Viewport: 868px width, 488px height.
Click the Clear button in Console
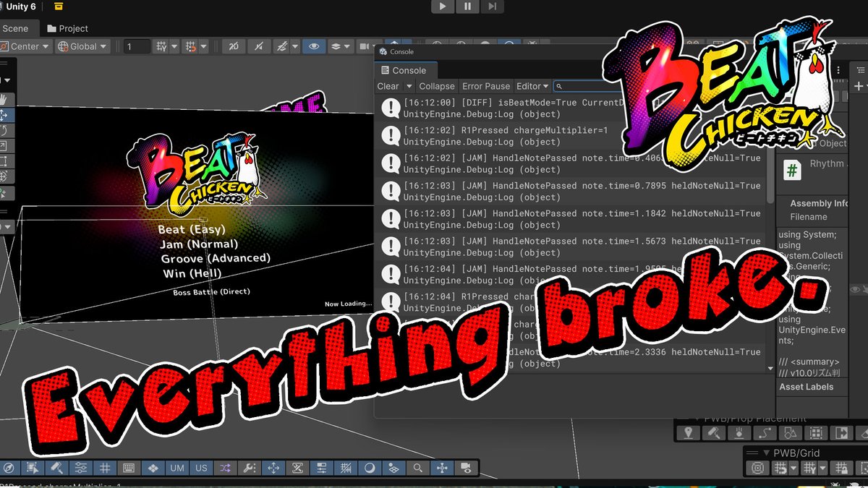[x=388, y=86]
